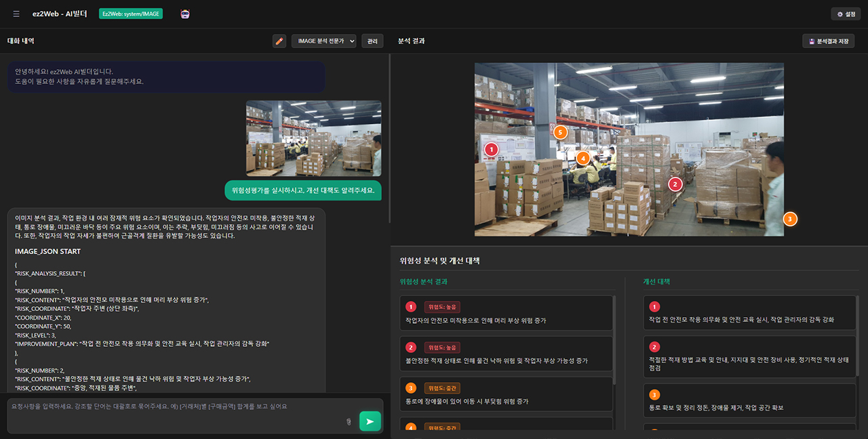This screenshot has height=439, width=868.
Task: Click the 분석결과 저장 button
Action: [828, 41]
